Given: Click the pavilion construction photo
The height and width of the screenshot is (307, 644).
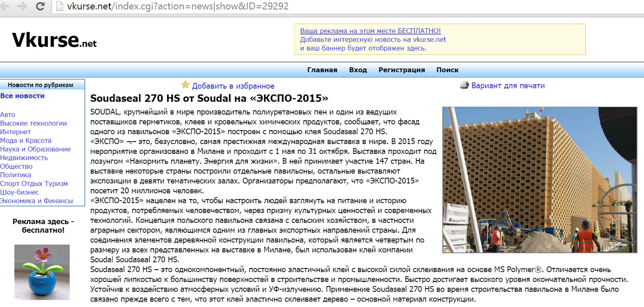Looking at the screenshot, I should coord(540,180).
